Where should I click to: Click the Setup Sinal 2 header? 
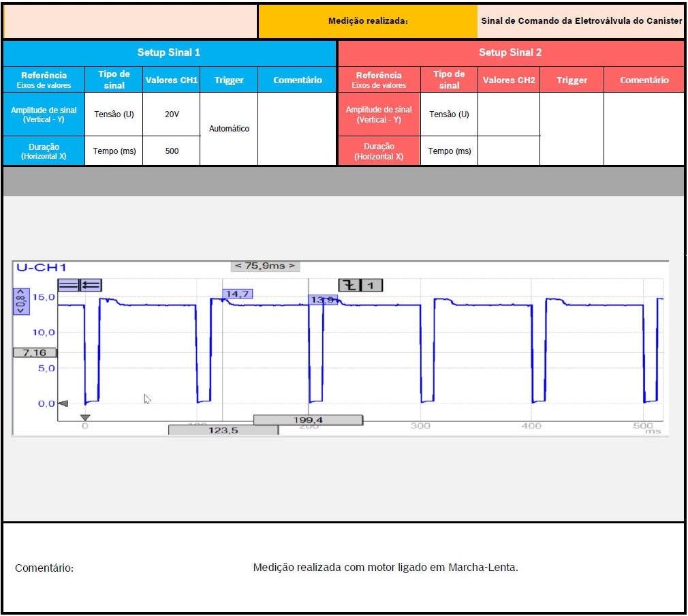tap(510, 52)
